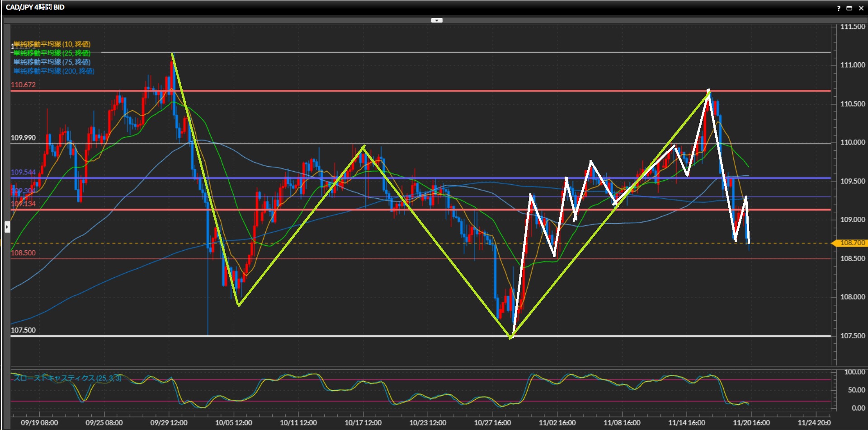868x430 pixels.
Task: Select the 110.672 red horizontal line label
Action: tap(23, 85)
